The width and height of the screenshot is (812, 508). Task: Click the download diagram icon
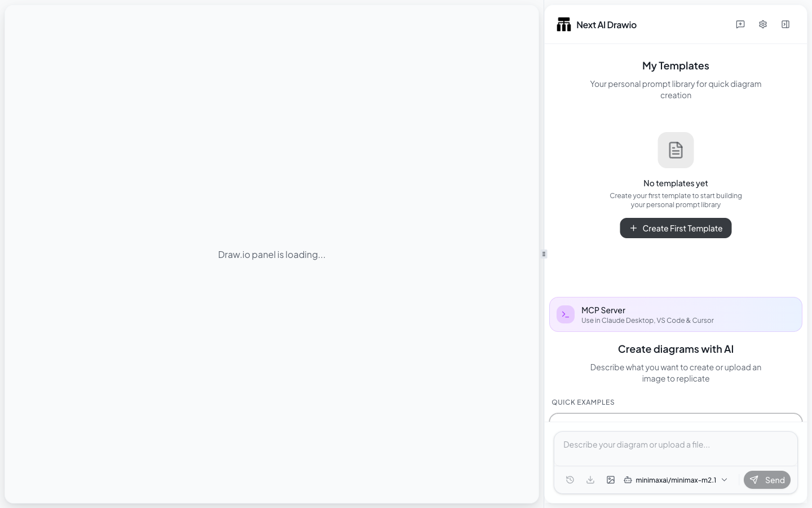590,480
